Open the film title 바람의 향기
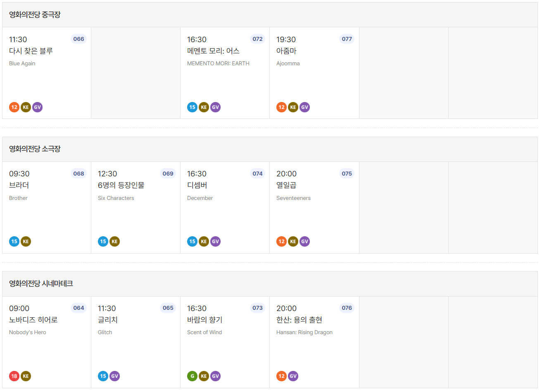The image size is (542, 392). [204, 320]
